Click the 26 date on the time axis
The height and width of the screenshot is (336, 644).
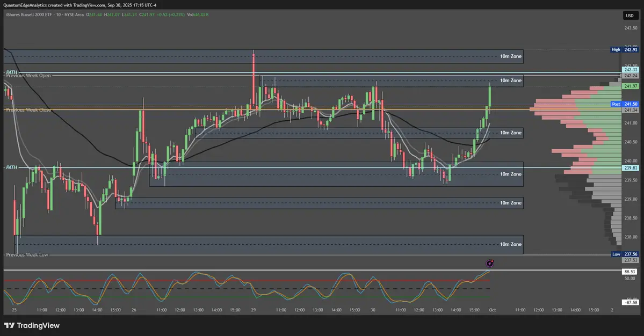coord(134,310)
